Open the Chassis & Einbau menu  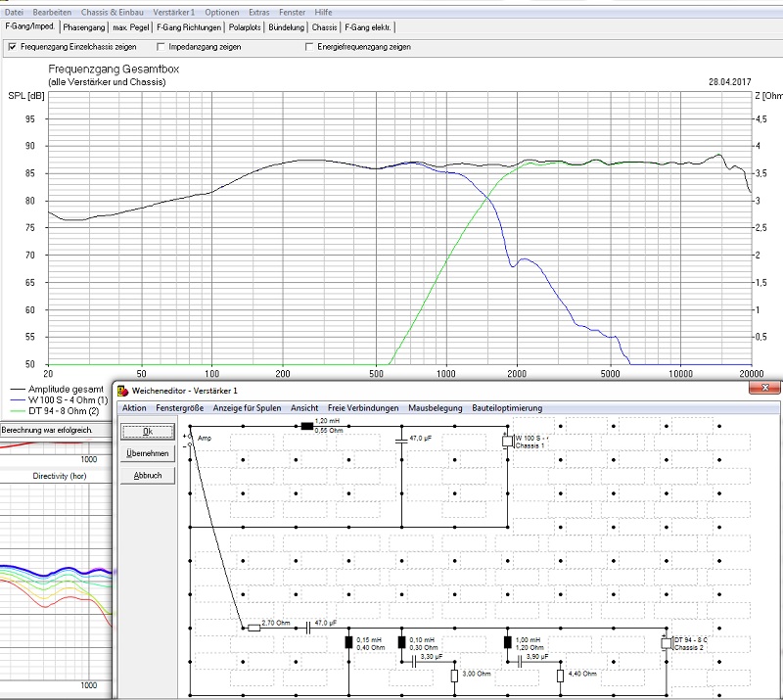point(113,12)
